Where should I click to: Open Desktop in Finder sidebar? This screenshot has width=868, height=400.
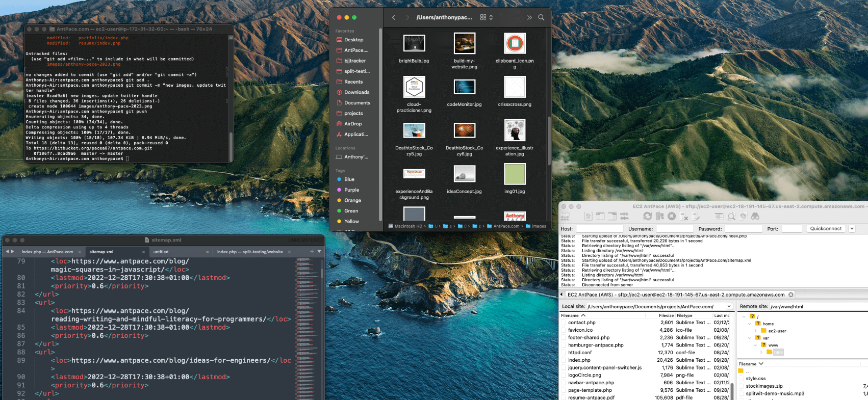(353, 40)
